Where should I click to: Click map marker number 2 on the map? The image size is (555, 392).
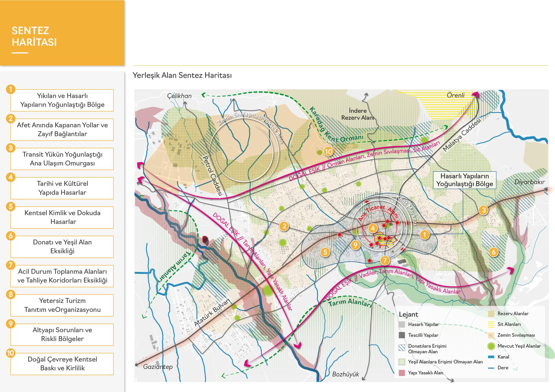[284, 226]
